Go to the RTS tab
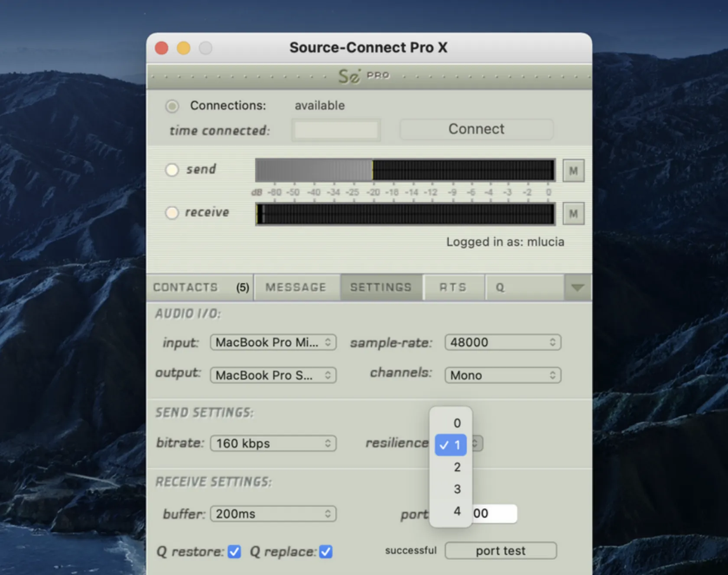 [454, 287]
